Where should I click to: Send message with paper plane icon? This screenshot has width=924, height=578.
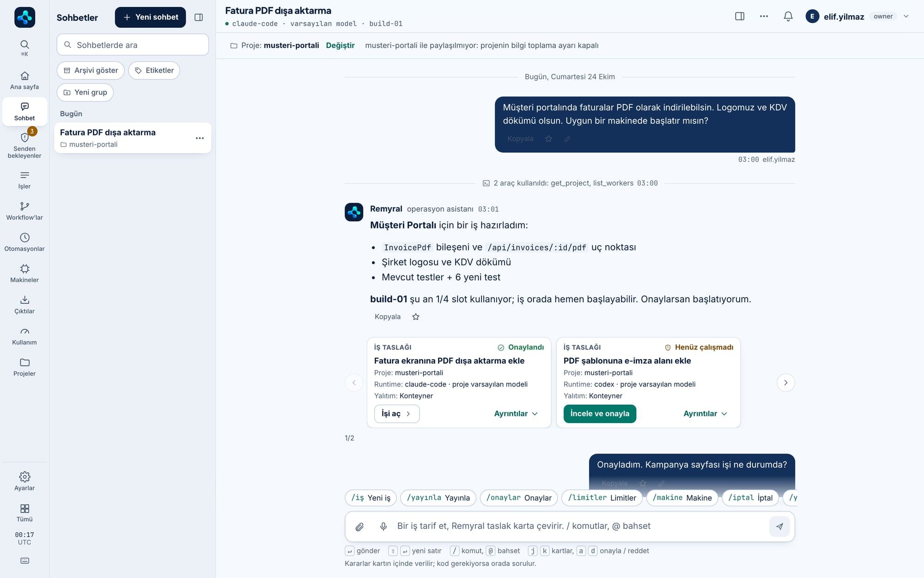click(779, 526)
